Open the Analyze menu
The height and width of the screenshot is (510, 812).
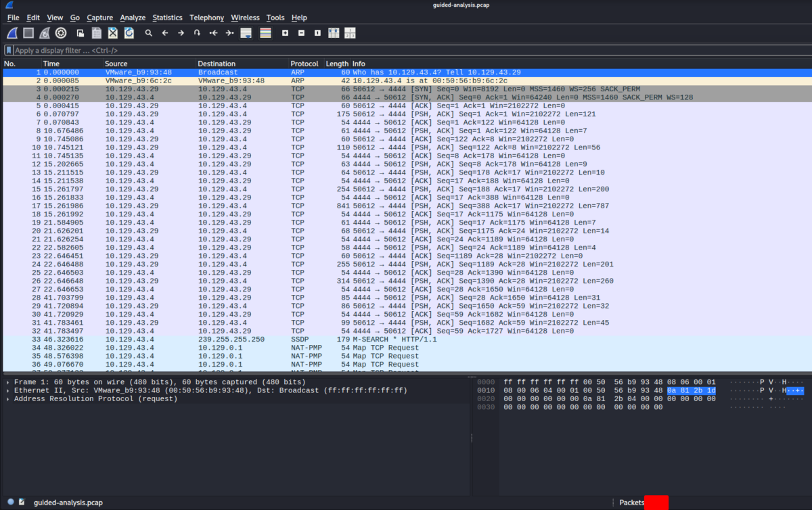(x=133, y=18)
